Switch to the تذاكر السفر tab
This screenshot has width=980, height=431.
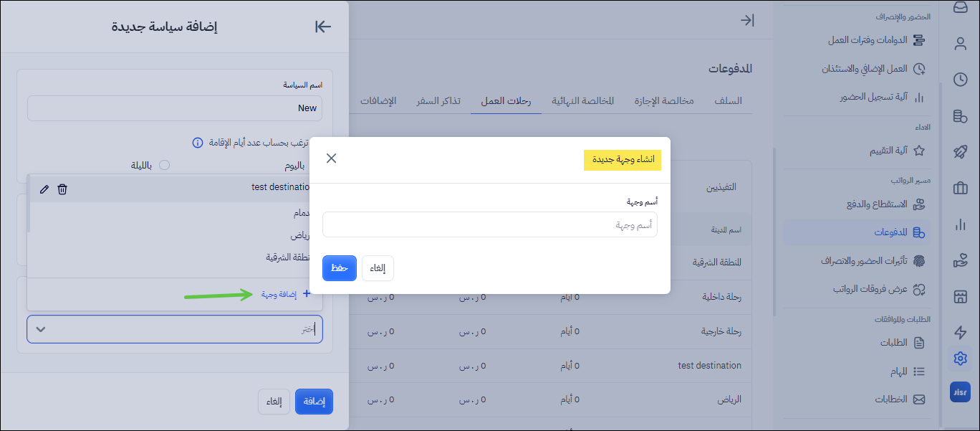(x=438, y=101)
